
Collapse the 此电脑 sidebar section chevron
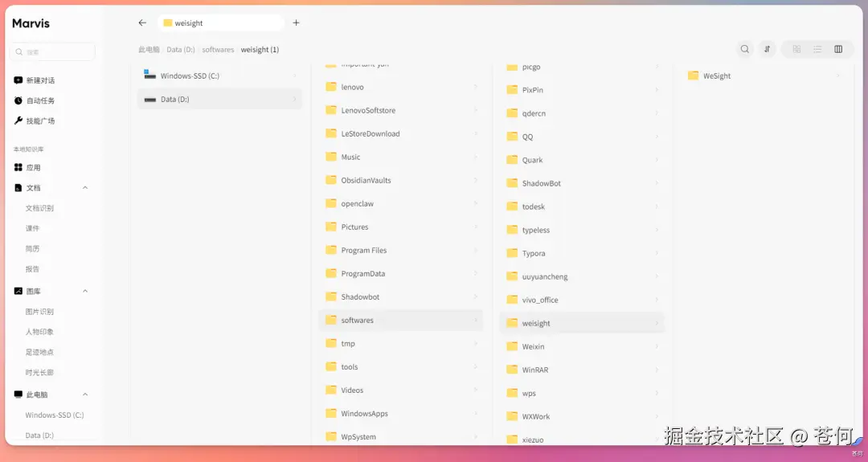coord(85,395)
